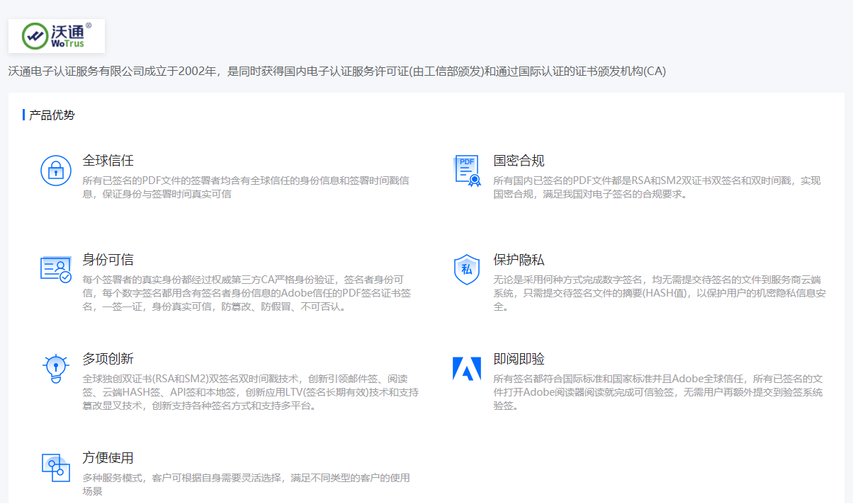Open the 保护隐私 feature title
853x504 pixels.
[x=519, y=260]
